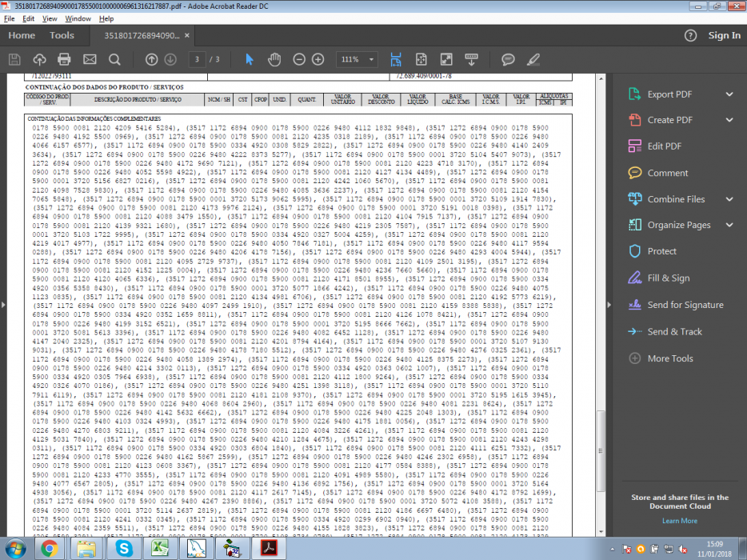Viewport: 747px width, 560px height.
Task: Open Skype from the taskbar
Action: [123, 549]
